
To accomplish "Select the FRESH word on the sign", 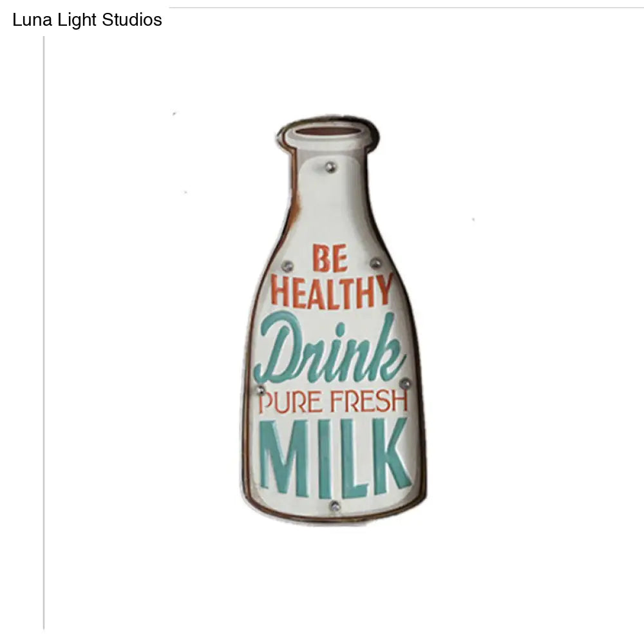I will (x=369, y=401).
